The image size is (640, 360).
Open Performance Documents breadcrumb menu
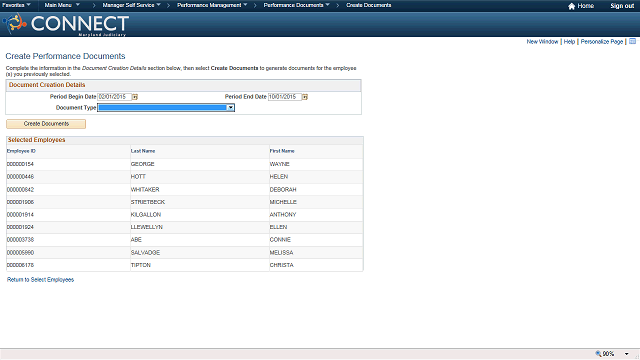click(296, 5)
